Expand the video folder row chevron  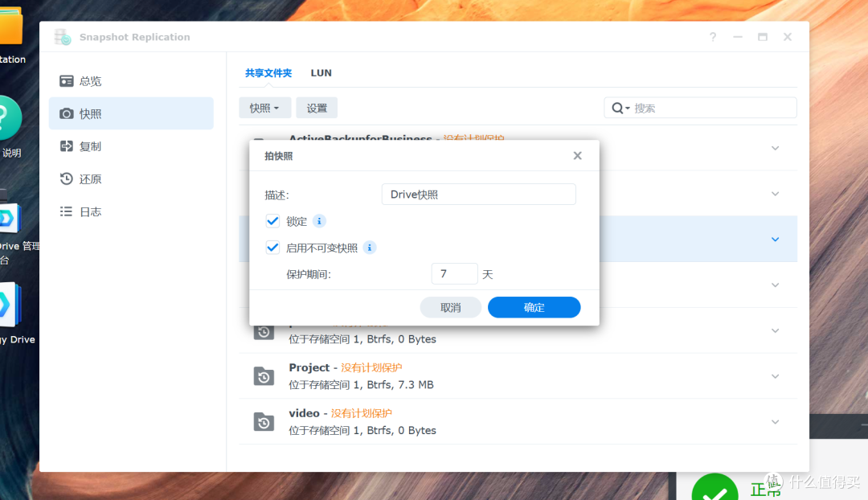tap(775, 422)
